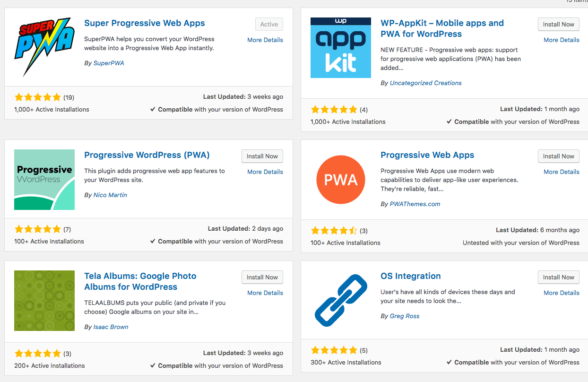Viewport: 588px width, 382px height.
Task: Open More Details for Super Progressive Web Apps
Action: point(265,40)
